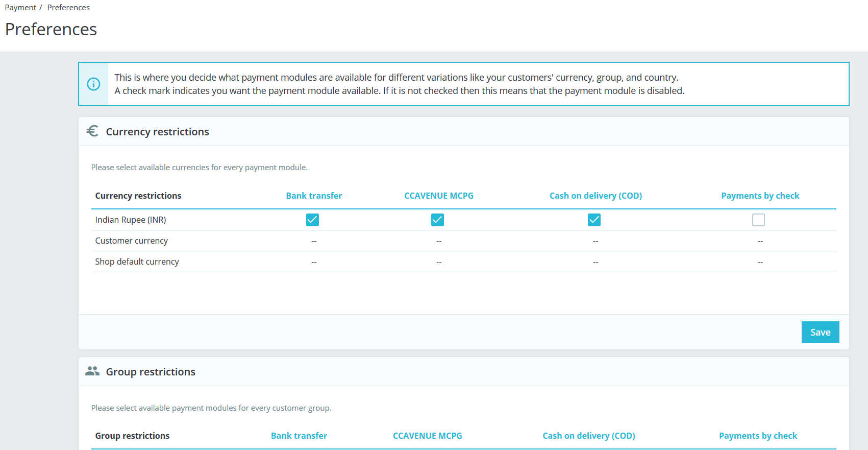Select the Indian Rupee (INR) row label

click(131, 220)
